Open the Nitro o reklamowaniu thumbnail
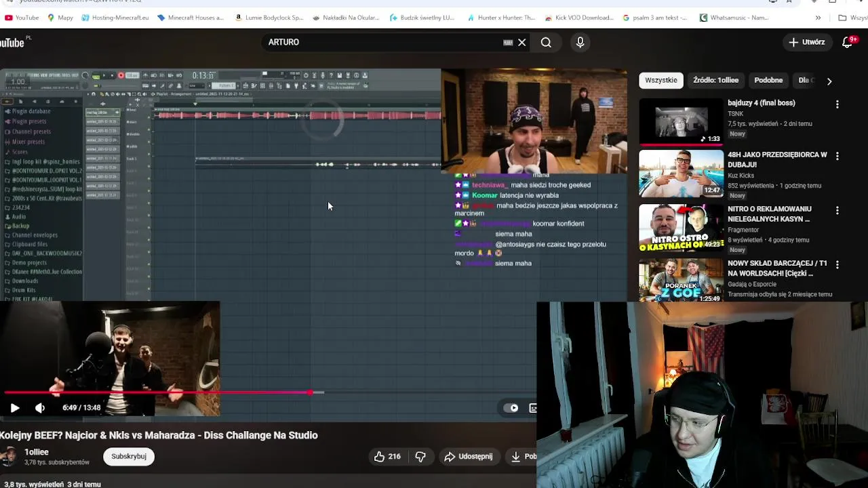Screen dimensions: 868x488 (x=681, y=228)
